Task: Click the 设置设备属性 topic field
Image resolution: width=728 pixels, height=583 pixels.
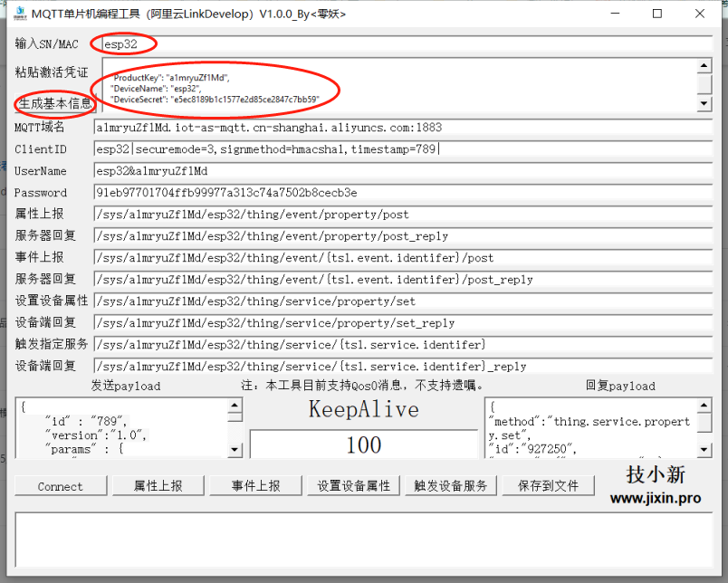Action: pyautogui.click(x=403, y=301)
